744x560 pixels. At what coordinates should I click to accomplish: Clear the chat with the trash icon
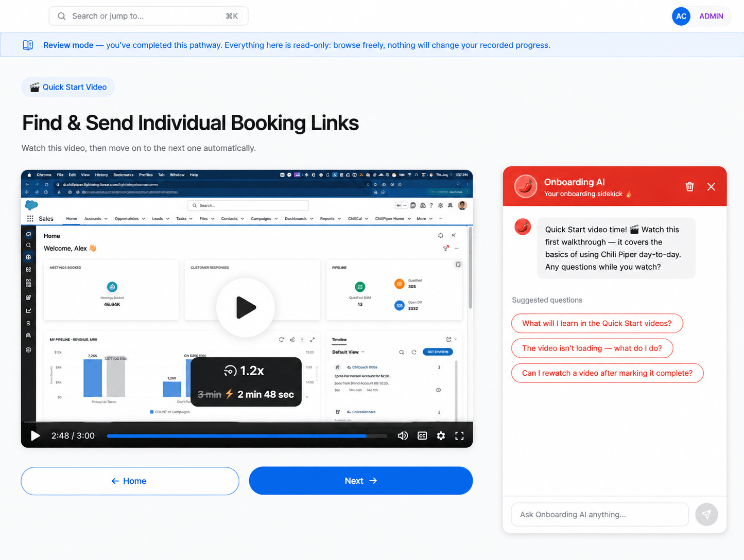coord(690,186)
